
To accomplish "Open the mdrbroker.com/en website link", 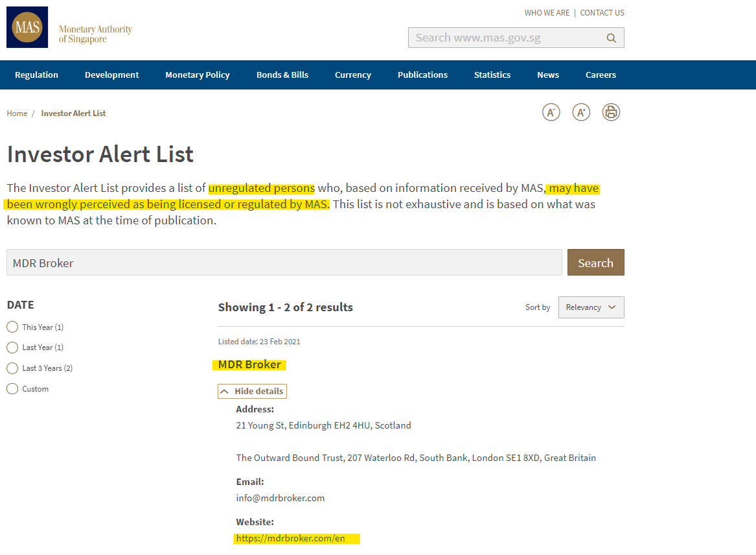I will 291,539.
